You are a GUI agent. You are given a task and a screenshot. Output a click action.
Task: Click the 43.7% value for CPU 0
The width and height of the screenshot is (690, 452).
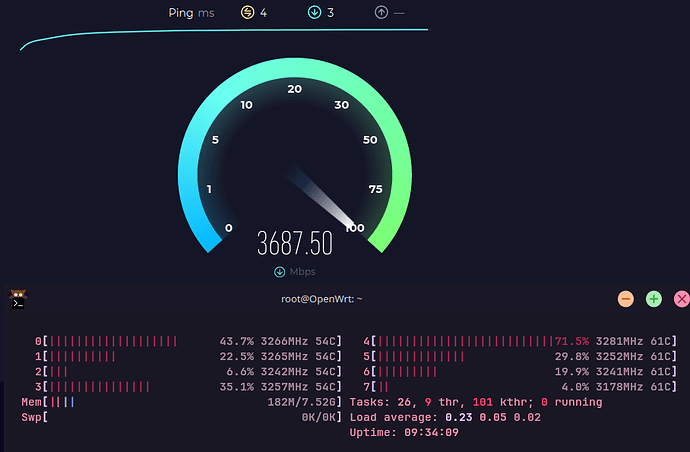pyautogui.click(x=237, y=342)
